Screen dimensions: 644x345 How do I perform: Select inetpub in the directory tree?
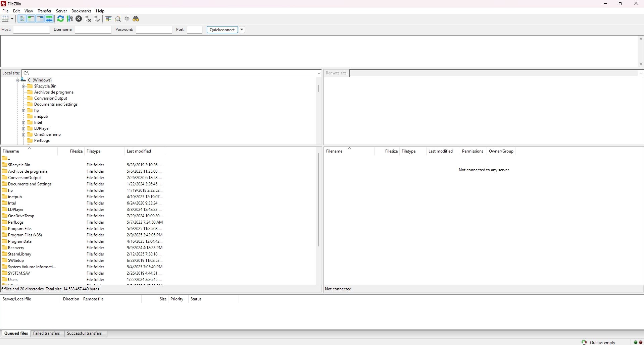41,116
